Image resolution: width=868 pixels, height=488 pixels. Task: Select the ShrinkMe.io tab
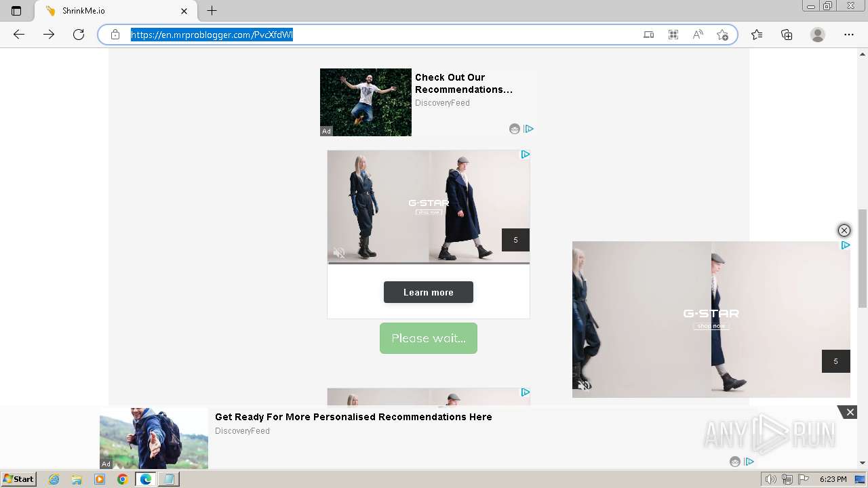(x=115, y=11)
